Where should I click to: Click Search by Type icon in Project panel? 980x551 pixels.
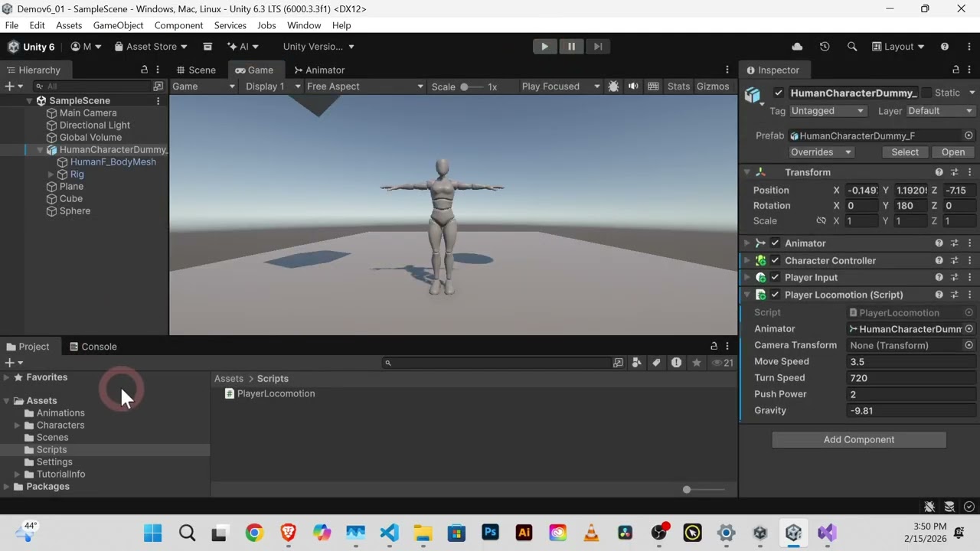pyautogui.click(x=637, y=363)
